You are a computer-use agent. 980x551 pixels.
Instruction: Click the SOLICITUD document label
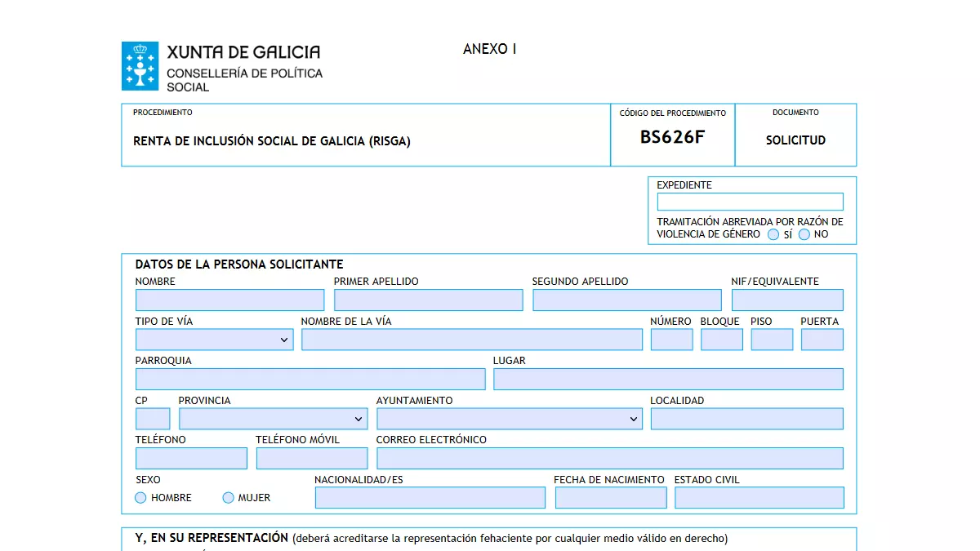click(795, 140)
